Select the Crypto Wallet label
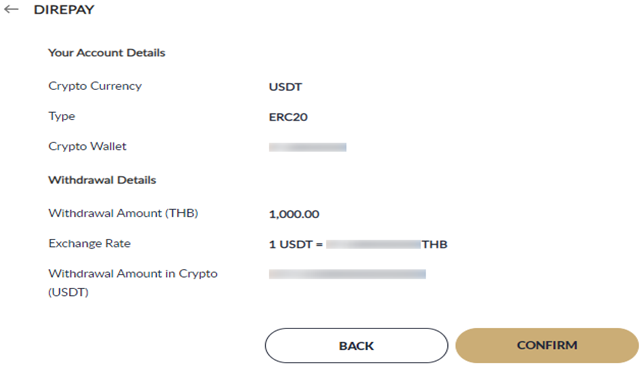 coord(87,146)
